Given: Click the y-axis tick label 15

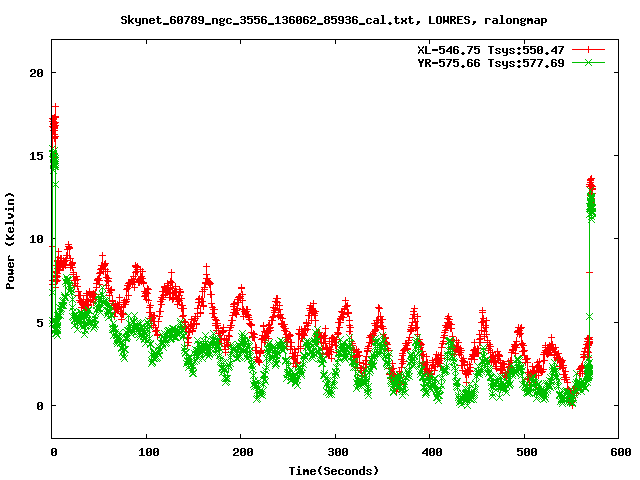Looking at the screenshot, I should [x=36, y=156].
